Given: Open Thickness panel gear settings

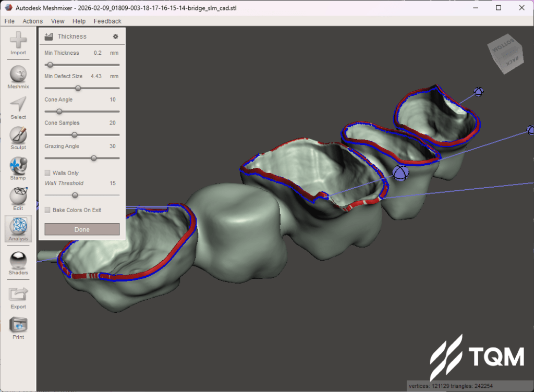Looking at the screenshot, I should pyautogui.click(x=116, y=36).
